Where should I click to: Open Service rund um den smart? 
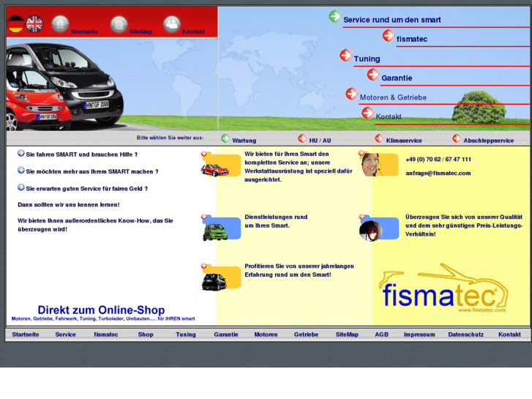click(392, 20)
